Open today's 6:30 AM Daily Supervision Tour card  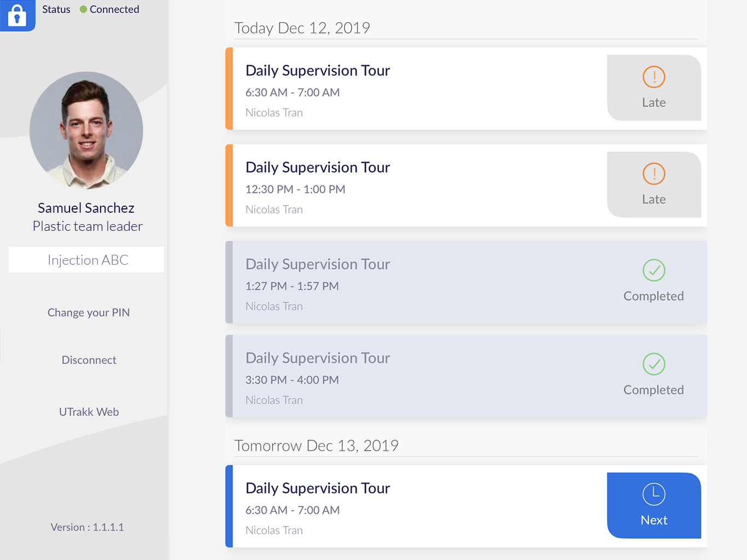click(x=466, y=89)
